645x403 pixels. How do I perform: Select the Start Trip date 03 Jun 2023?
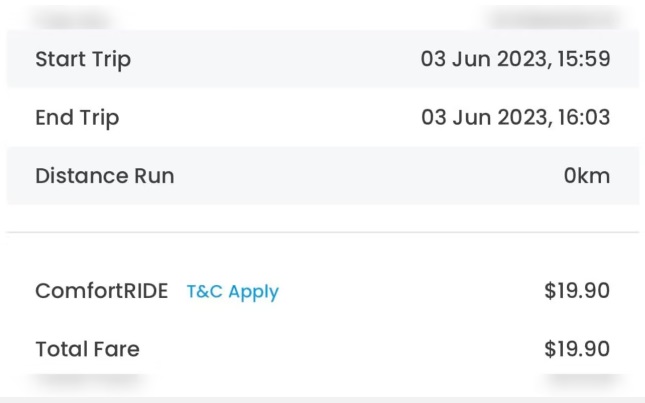coord(483,59)
